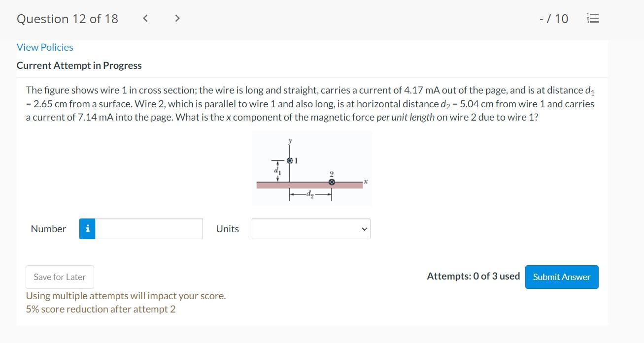Open the Units dropdown
Screen dimensions: 644x343
tap(311, 229)
